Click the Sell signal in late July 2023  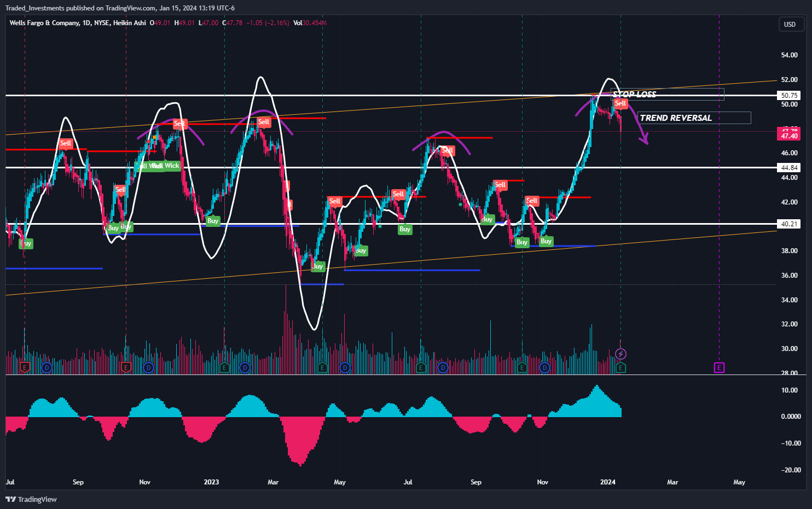pos(447,150)
